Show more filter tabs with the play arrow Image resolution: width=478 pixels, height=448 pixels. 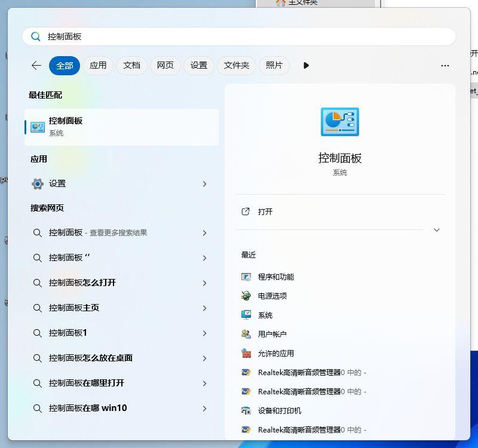tap(306, 66)
